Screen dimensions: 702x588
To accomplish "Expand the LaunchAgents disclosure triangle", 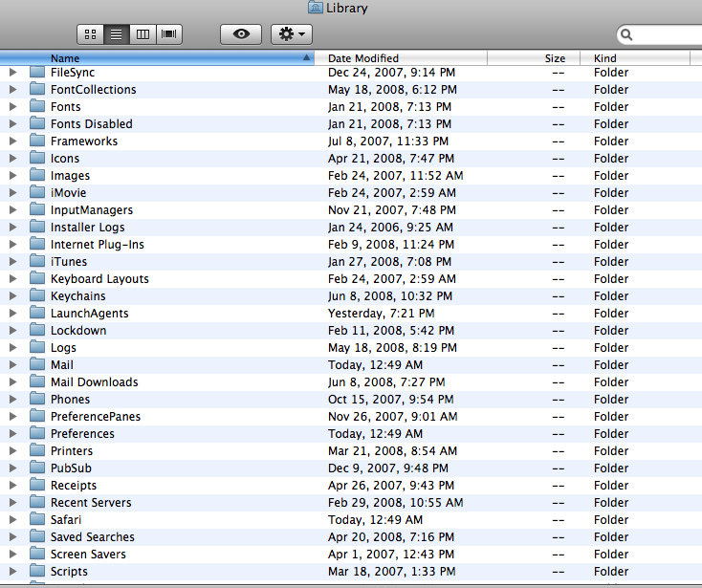I will click(13, 314).
